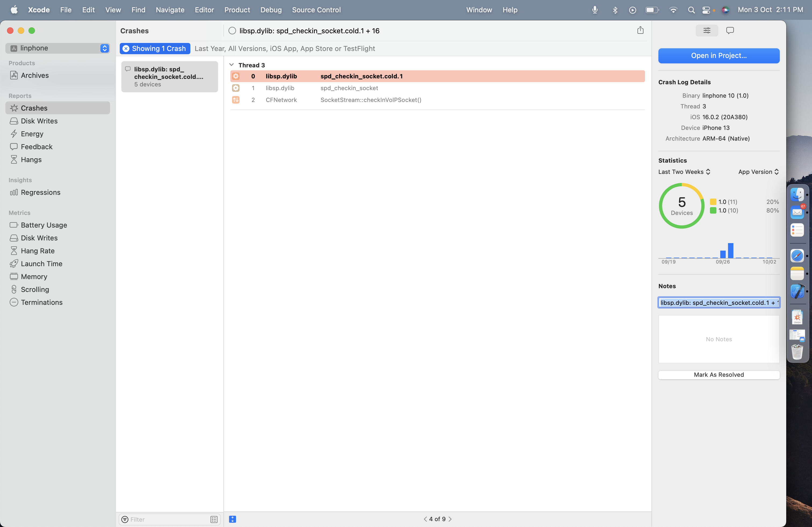Click the microphone icon in the menu bar
This screenshot has height=527, width=812.
(595, 10)
